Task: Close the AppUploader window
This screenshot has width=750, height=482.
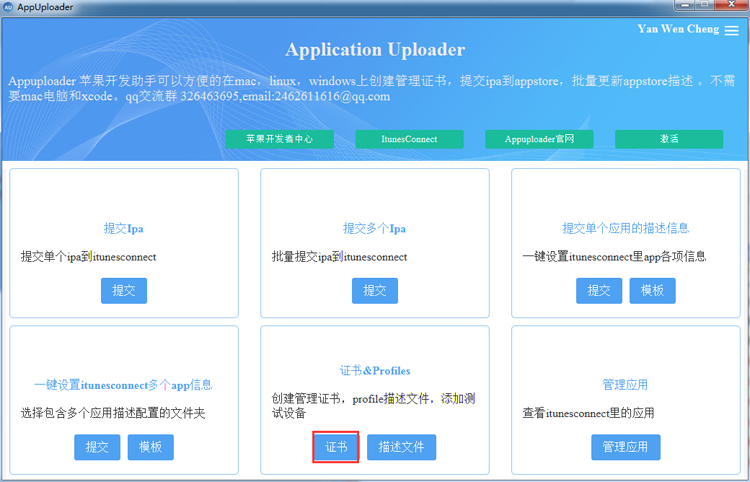Action: (732, 5)
